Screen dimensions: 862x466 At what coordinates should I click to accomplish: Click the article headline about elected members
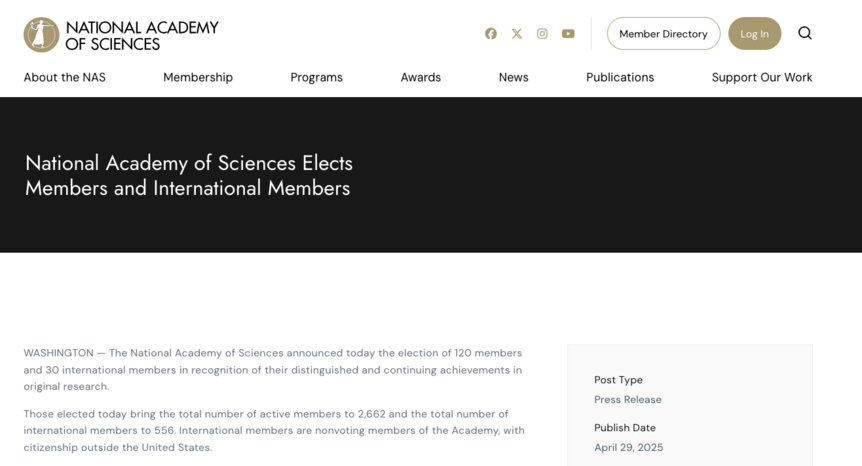click(189, 175)
